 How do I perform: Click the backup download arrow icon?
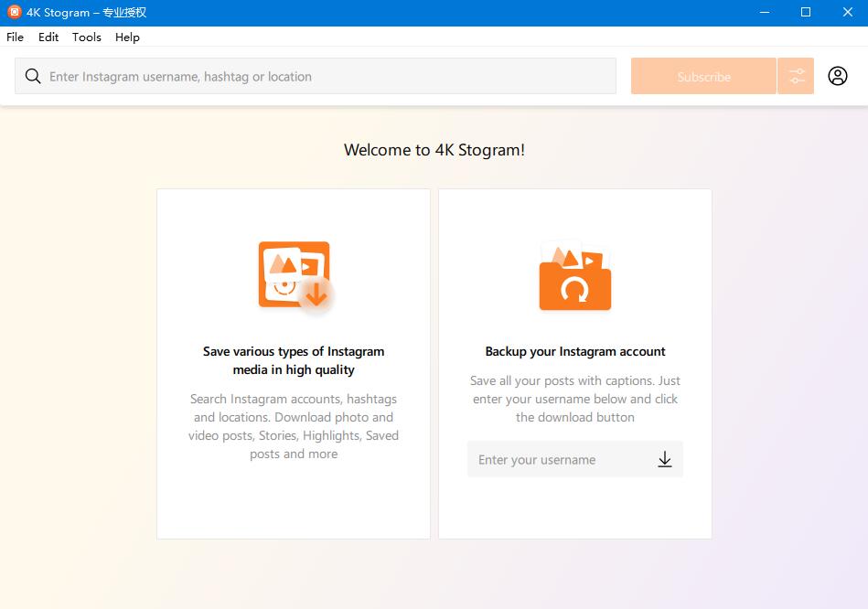point(665,459)
